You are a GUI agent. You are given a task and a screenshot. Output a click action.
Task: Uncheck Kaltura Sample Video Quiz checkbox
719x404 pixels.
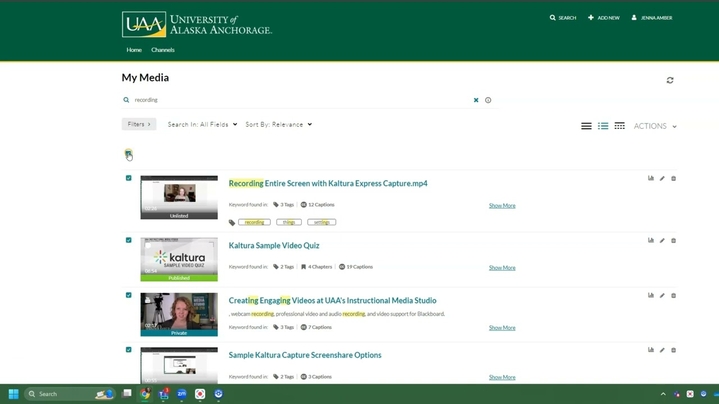(128, 240)
